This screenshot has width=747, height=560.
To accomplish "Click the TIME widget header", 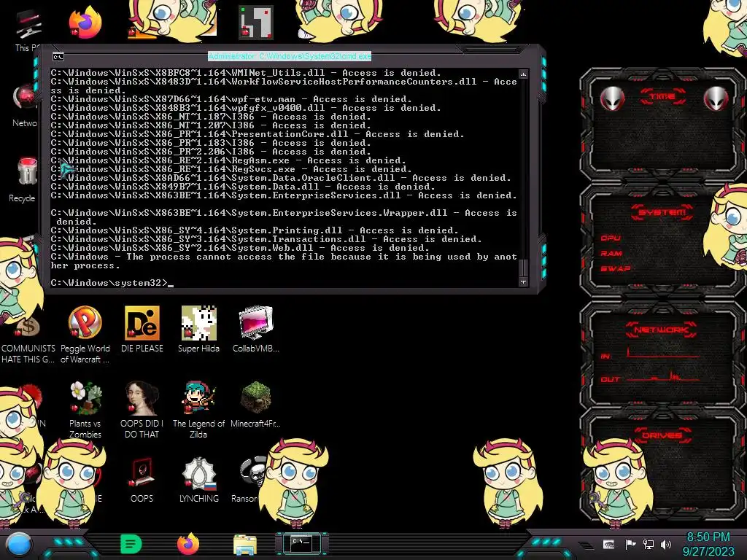I will coord(662,97).
